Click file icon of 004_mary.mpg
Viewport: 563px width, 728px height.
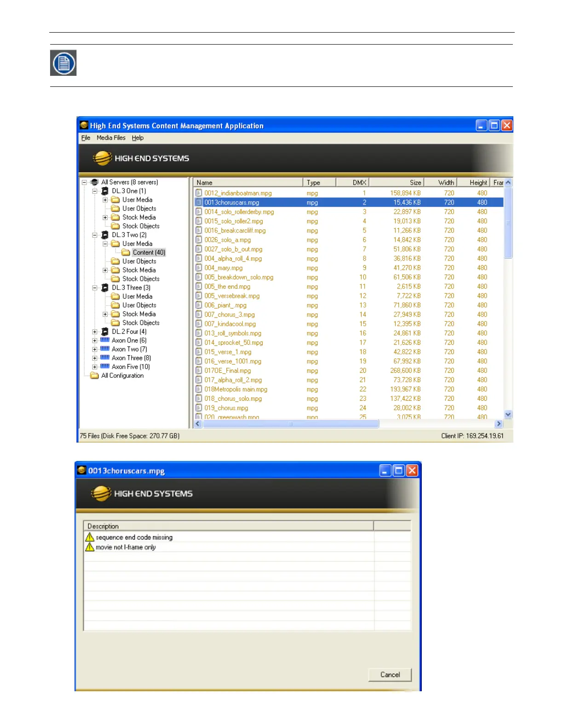pos(199,268)
